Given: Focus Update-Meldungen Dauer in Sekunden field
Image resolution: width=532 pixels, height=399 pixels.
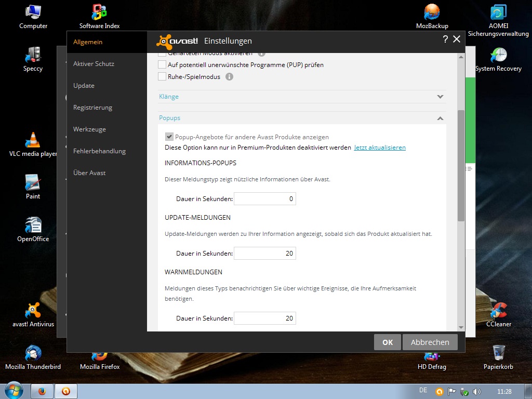Looking at the screenshot, I should (265, 254).
